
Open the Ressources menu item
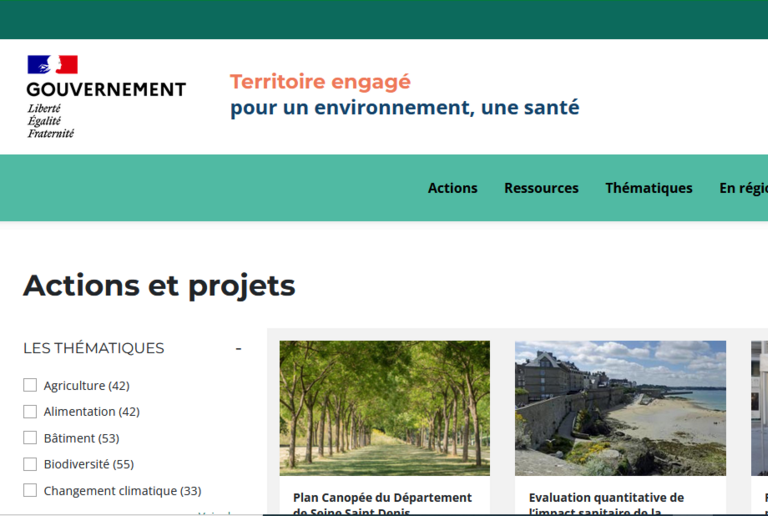pyautogui.click(x=541, y=188)
